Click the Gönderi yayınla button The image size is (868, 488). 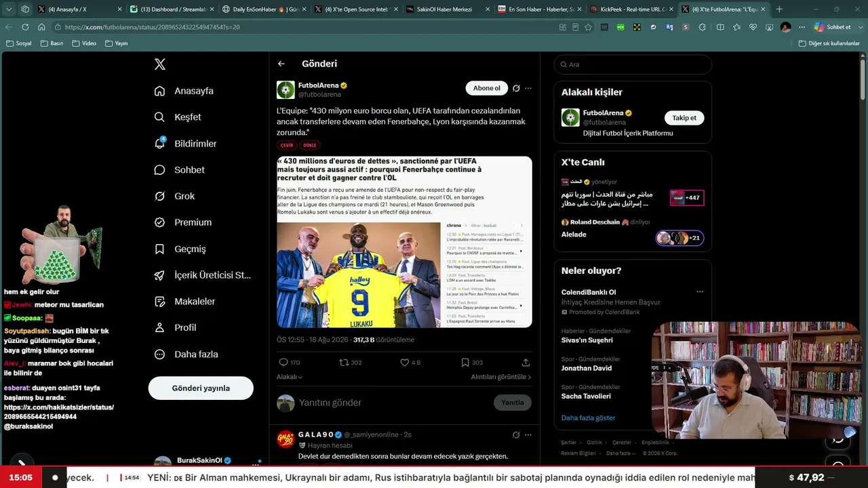(201, 388)
